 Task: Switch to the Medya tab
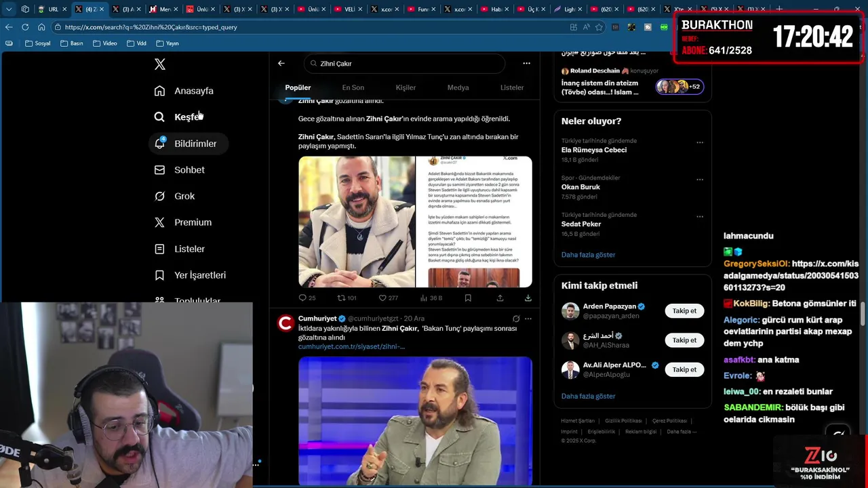tap(458, 87)
